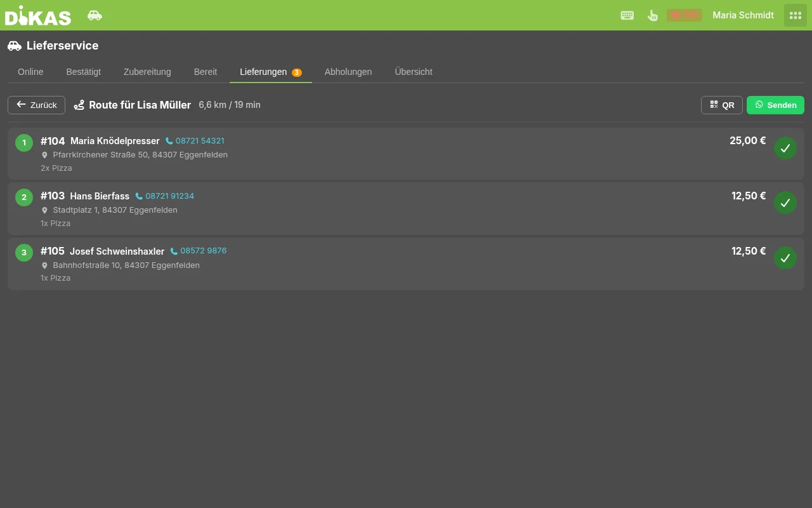Screen dimensions: 812x508
Task: Click the phone icon next to 08721 54321
Action: pyautogui.click(x=169, y=141)
